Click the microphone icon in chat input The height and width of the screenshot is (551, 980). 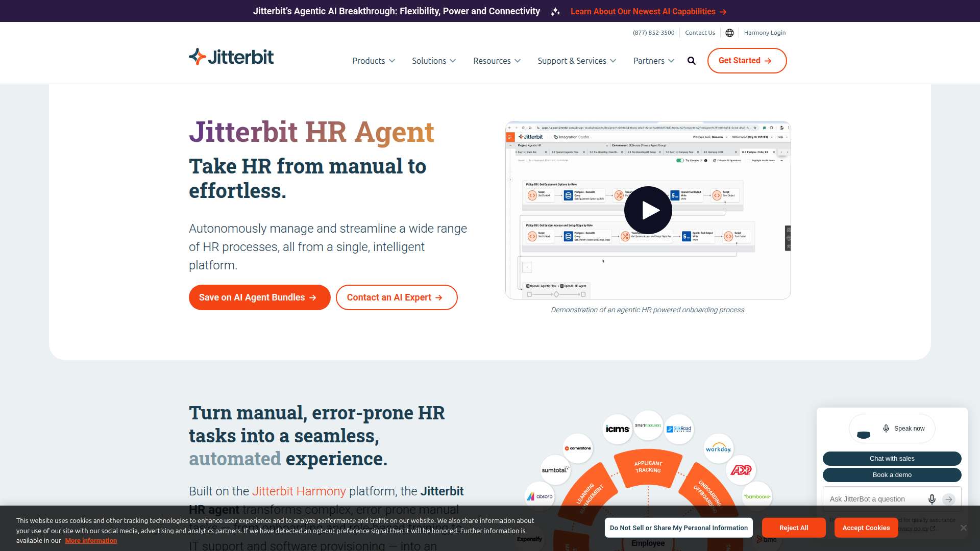pos(932,499)
